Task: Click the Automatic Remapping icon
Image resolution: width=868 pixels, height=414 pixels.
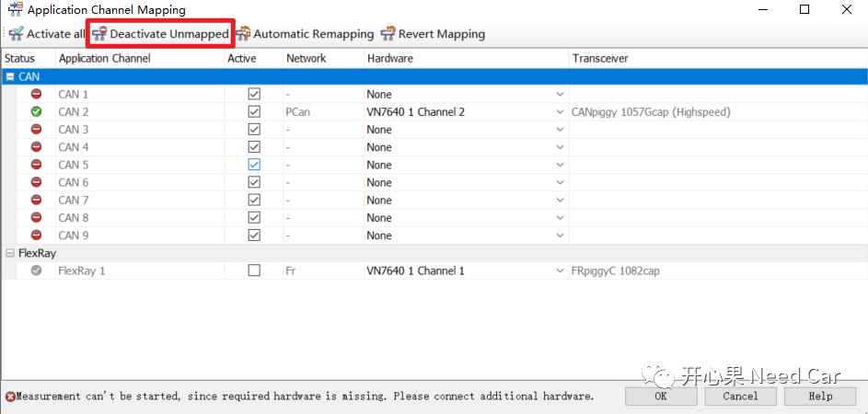Action: (243, 34)
